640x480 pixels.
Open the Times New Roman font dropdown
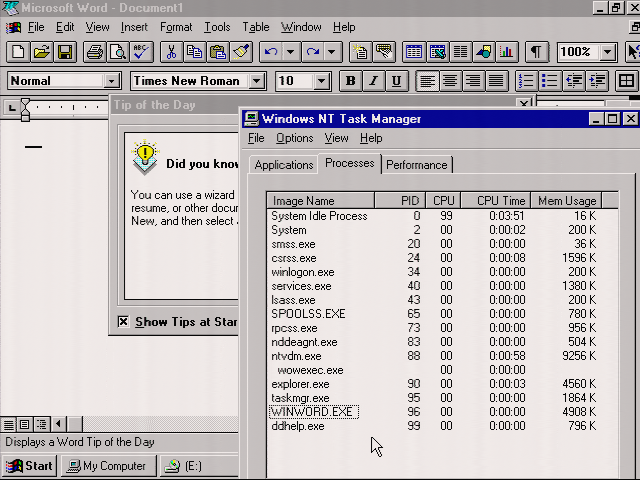click(257, 81)
